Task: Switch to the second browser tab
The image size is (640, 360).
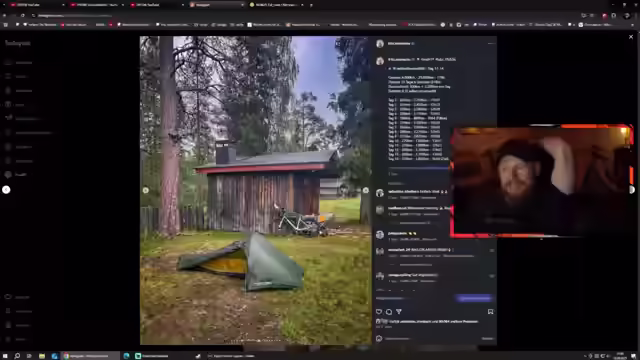Action: [x=97, y=5]
